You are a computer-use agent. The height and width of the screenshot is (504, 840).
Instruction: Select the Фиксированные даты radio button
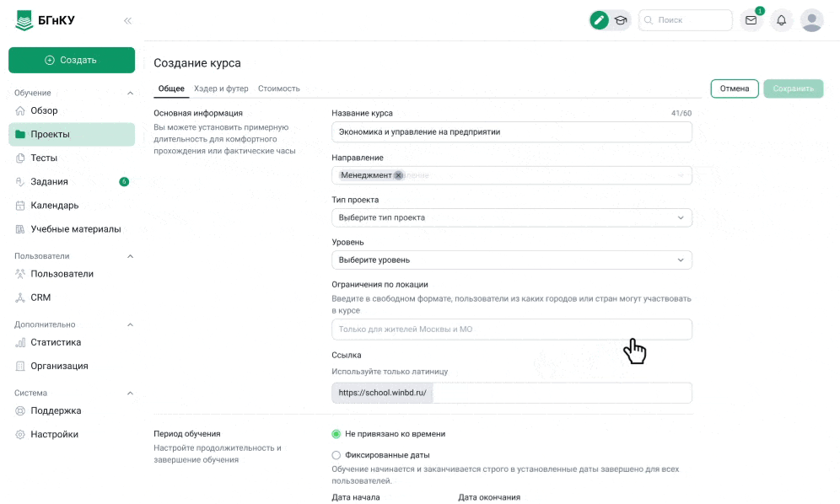pyautogui.click(x=337, y=454)
